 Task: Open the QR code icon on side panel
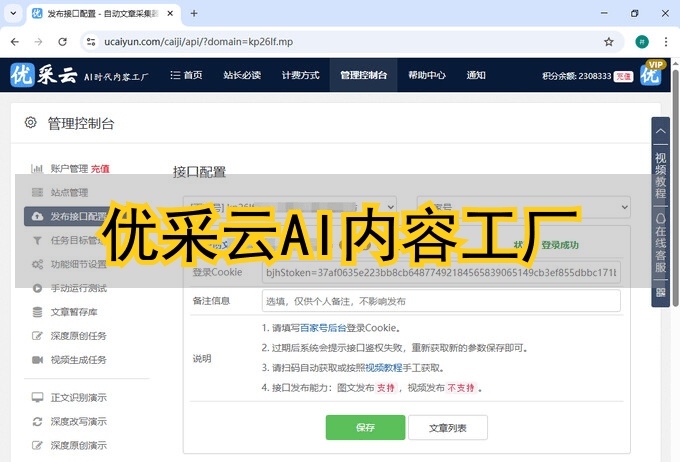click(660, 293)
